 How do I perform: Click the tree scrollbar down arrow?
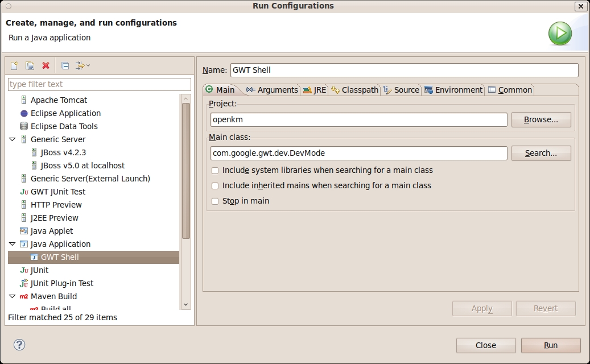pos(185,305)
